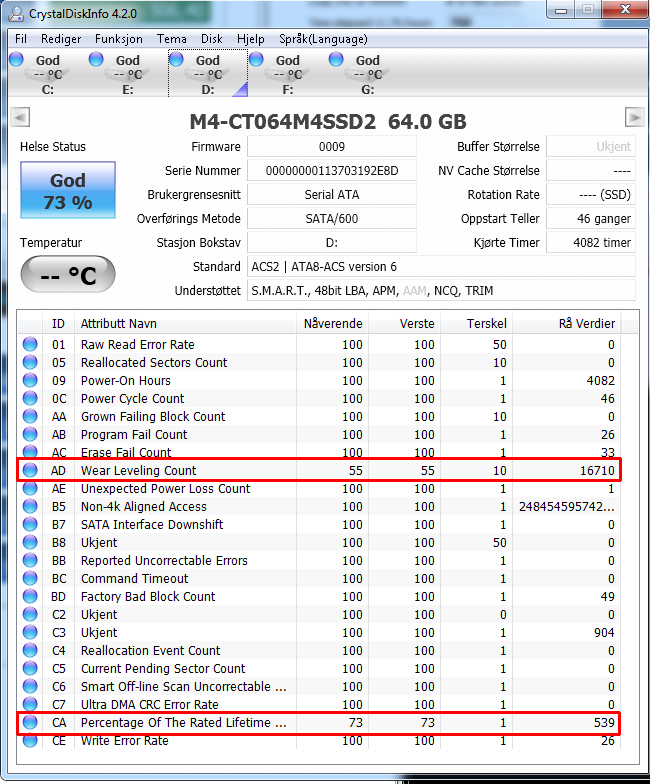Screen dimensions: 650x784
Task: Open the Hjelp menu
Action: click(x=250, y=39)
